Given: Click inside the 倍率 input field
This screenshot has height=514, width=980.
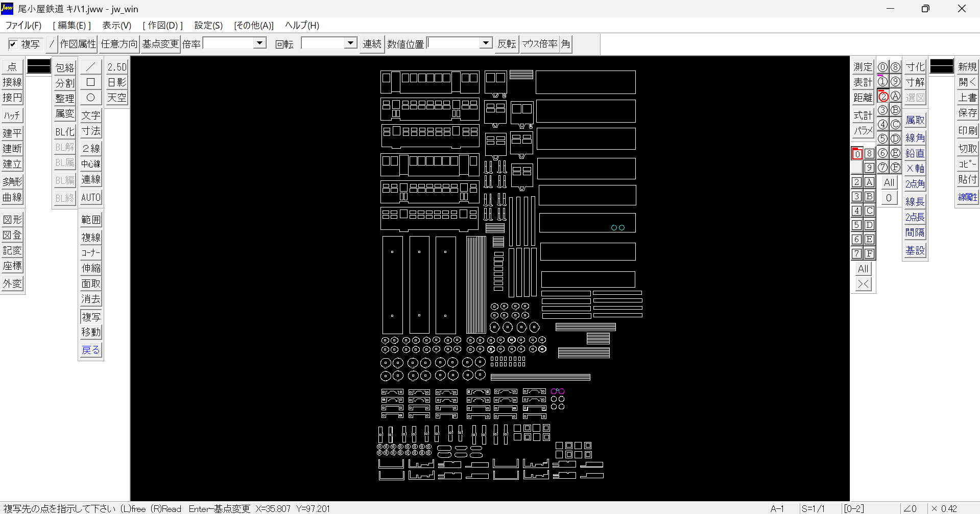Looking at the screenshot, I should coord(229,43).
